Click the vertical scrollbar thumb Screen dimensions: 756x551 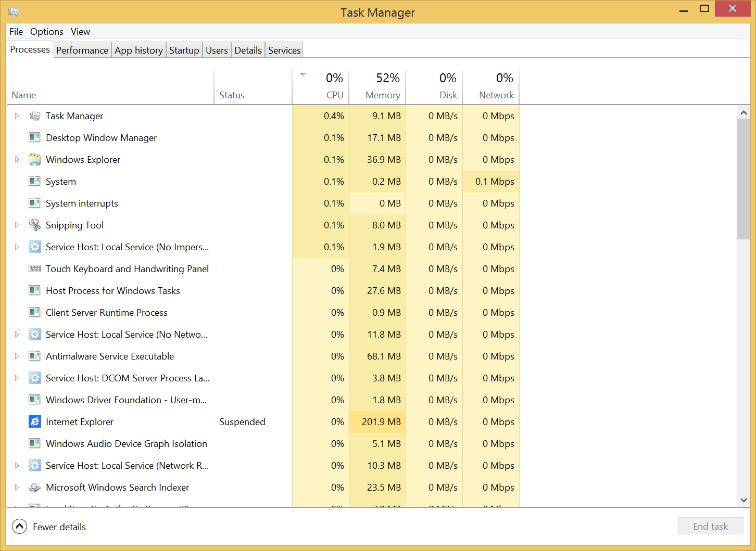[x=744, y=179]
